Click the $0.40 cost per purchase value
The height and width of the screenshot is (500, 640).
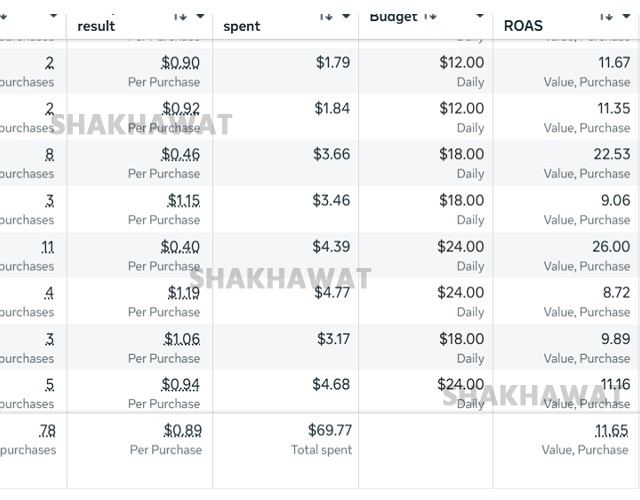[180, 246]
